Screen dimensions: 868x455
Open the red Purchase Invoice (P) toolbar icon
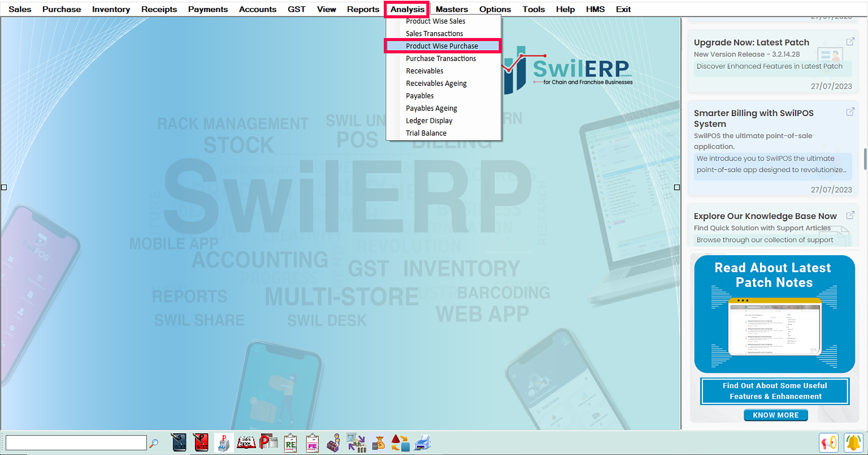201,442
